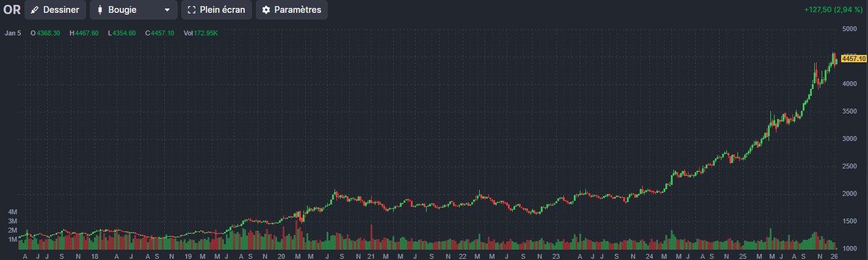The width and height of the screenshot is (868, 260).
Task: Click the Paramètres gear icon
Action: point(266,10)
